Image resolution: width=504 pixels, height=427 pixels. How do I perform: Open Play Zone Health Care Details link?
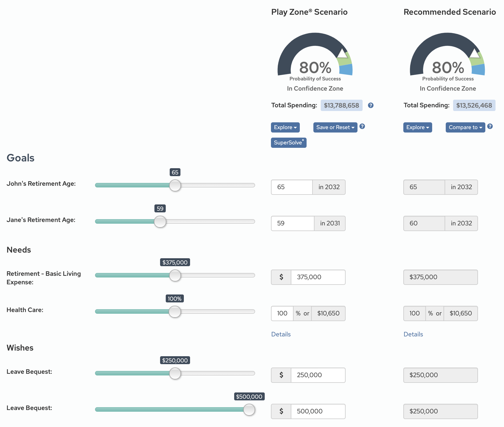coord(281,334)
